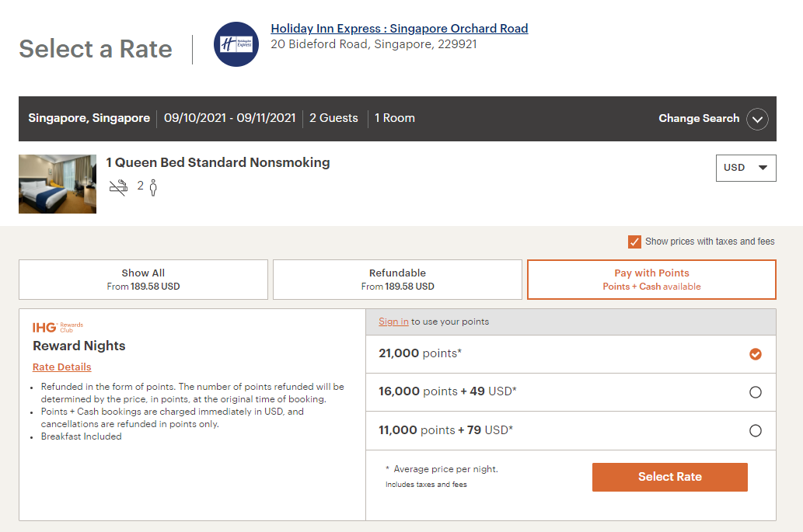This screenshot has height=532, width=803.
Task: Uncheck Show prices with taxes and fees
Action: click(x=634, y=242)
